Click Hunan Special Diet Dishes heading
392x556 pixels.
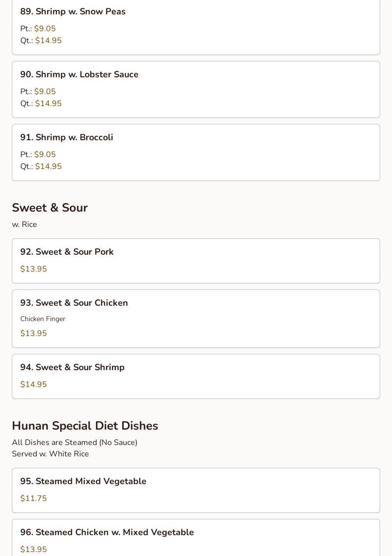(x=85, y=426)
